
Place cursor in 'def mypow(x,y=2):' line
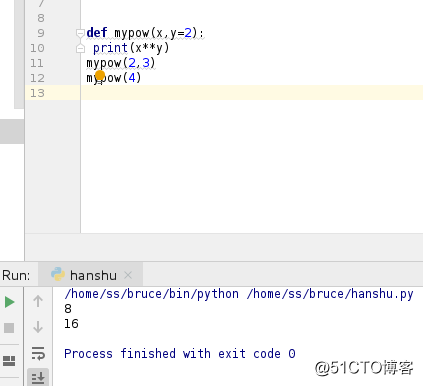point(145,33)
